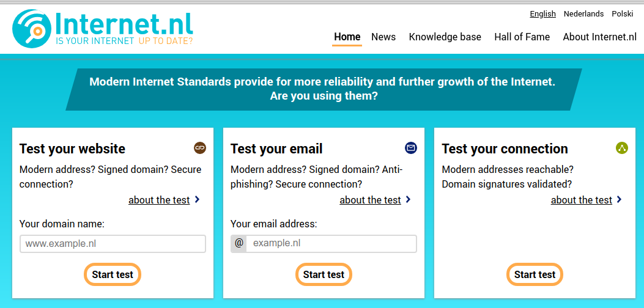Click arrow beside connection about the test
This screenshot has height=308, width=644.
tap(619, 200)
